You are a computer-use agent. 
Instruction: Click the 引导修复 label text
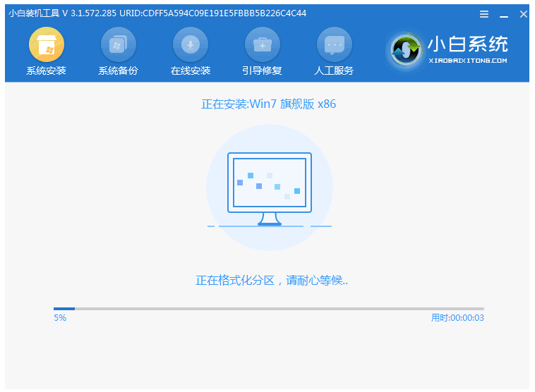263,71
